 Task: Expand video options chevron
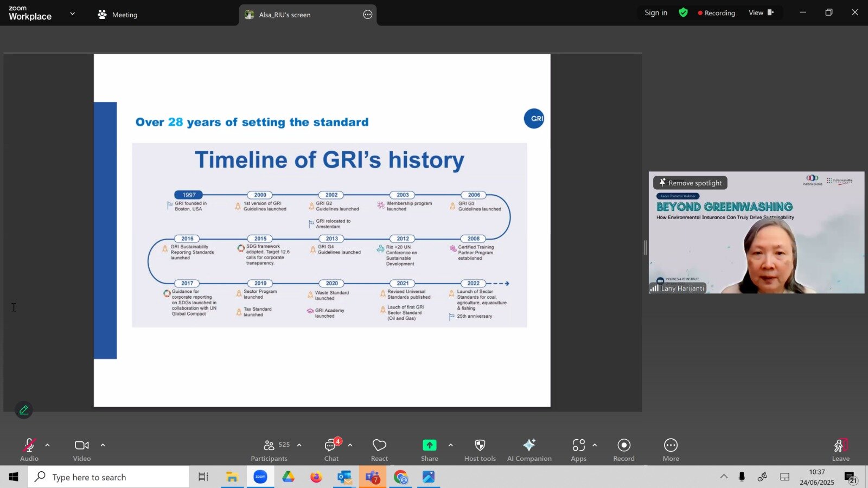click(103, 445)
